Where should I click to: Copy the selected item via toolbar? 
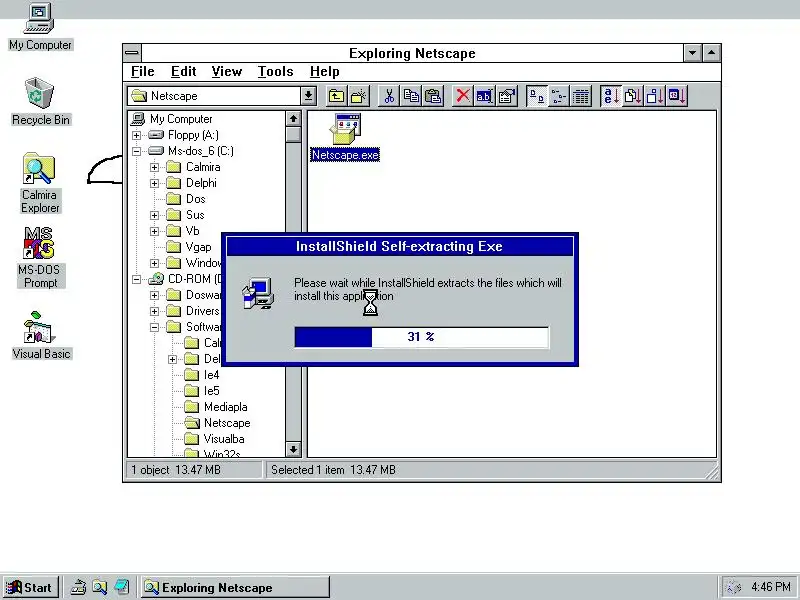[411, 96]
